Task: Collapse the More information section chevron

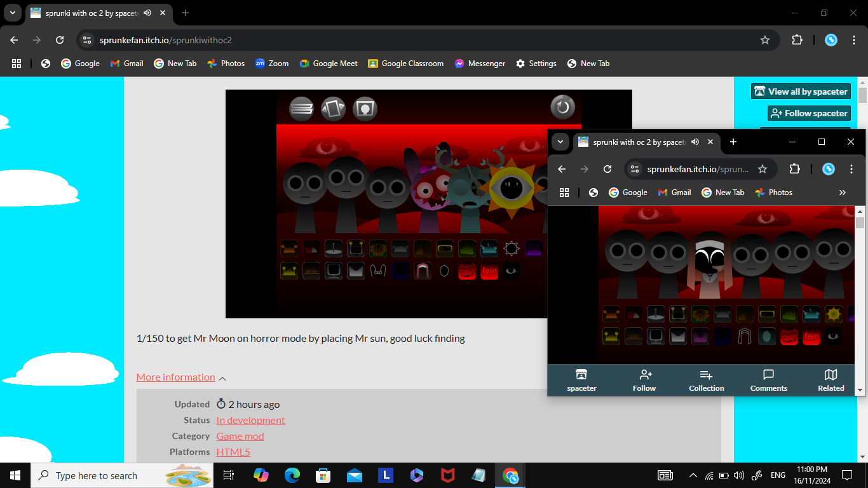Action: [222, 378]
